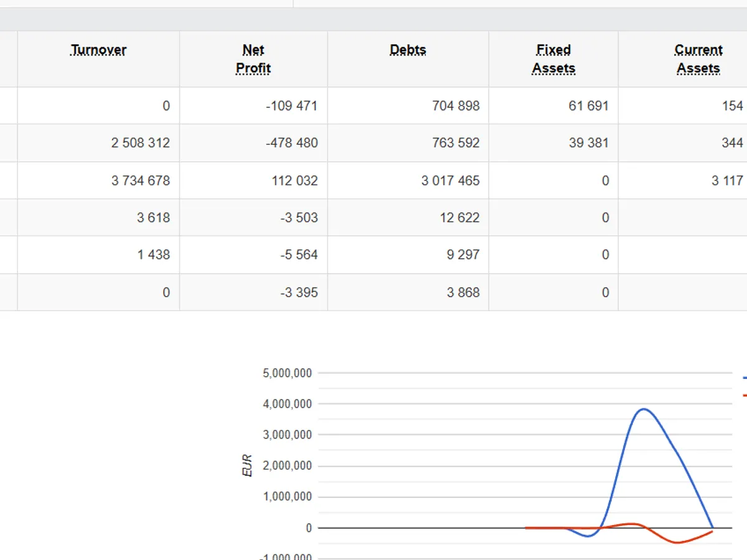Click the blue legend swatch beside the chart
The image size is (747, 560).
[744, 377]
